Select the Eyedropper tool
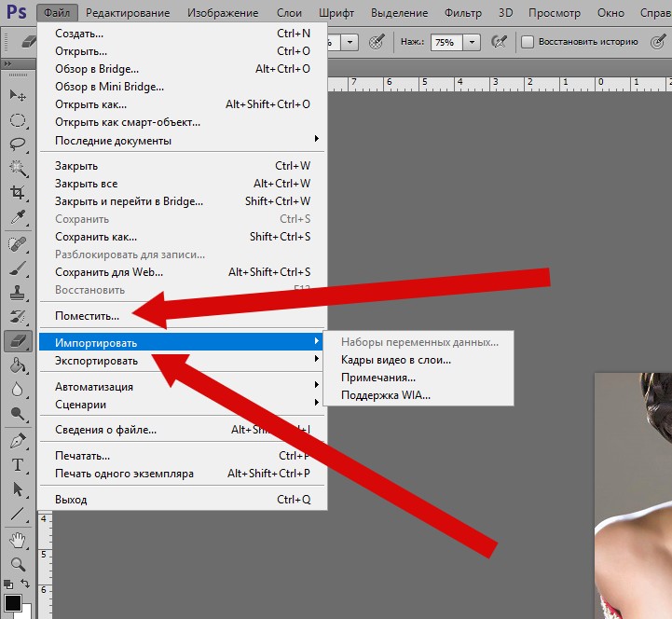Image resolution: width=672 pixels, height=619 pixels. (17, 217)
